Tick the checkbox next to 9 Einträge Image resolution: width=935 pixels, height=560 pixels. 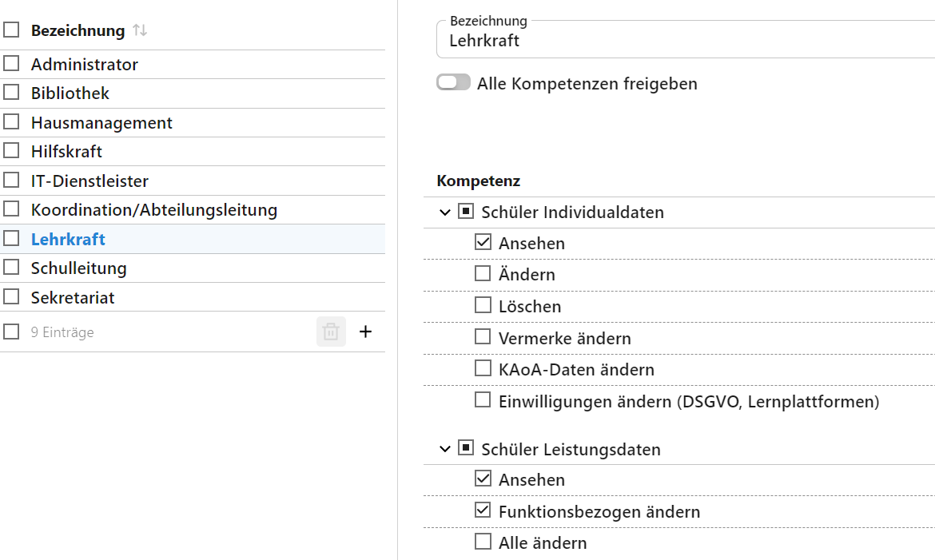click(11, 332)
